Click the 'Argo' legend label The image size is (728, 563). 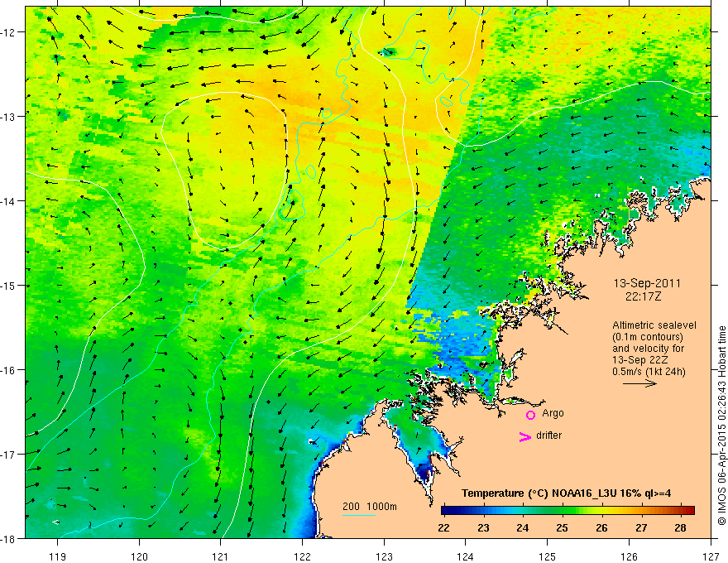(553, 413)
